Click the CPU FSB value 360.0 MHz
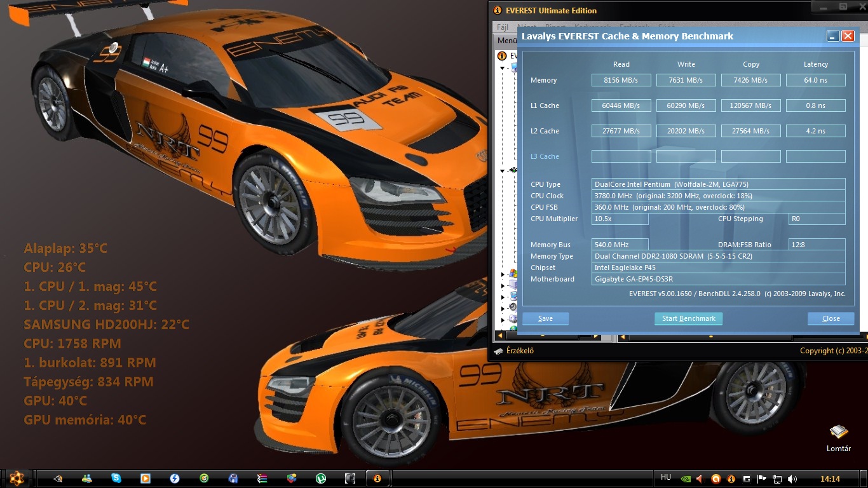Screen dimensions: 868x488 pos(719,207)
